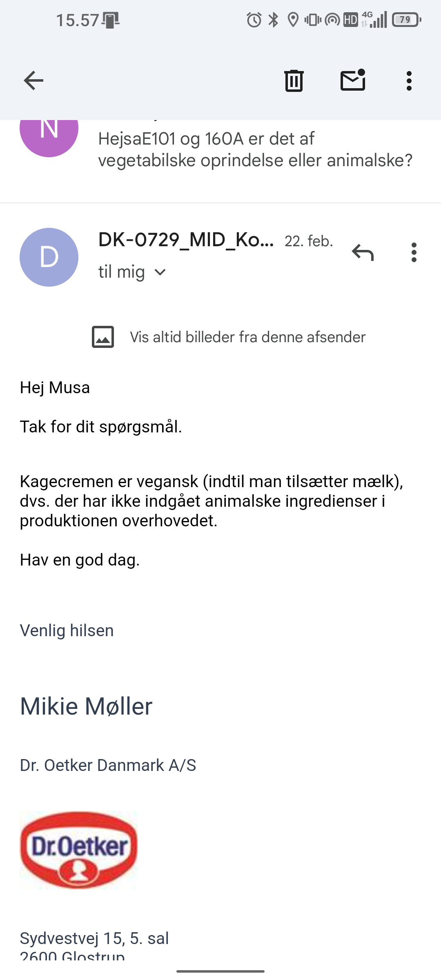This screenshot has height=980, width=441.
Task: Expand recipient details beside 'til mig'
Action: coord(160,272)
